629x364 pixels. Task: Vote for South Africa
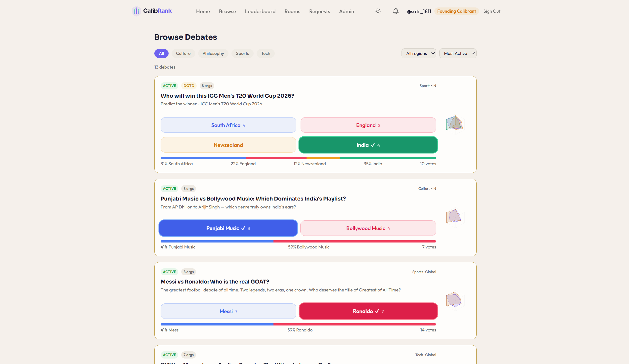228,125
